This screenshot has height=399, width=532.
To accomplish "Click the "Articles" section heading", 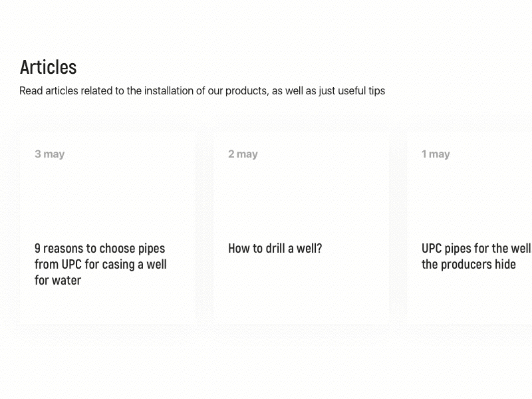I will (48, 66).
